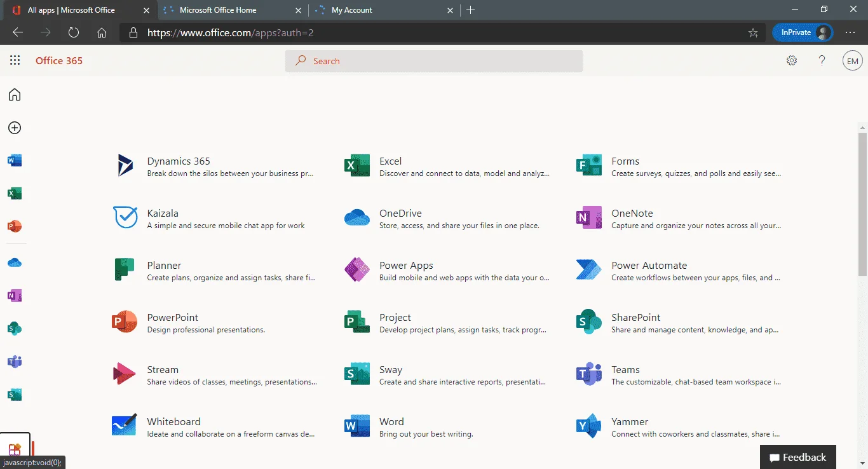Open OneNote from the left sidebar
The height and width of the screenshot is (469, 868).
(15, 296)
